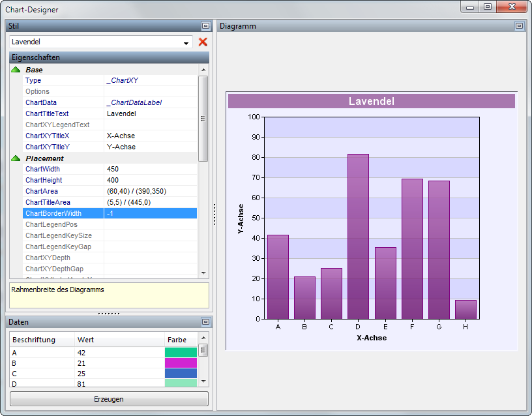
Task: Click the data table scroll-down arrow
Action: (x=203, y=381)
